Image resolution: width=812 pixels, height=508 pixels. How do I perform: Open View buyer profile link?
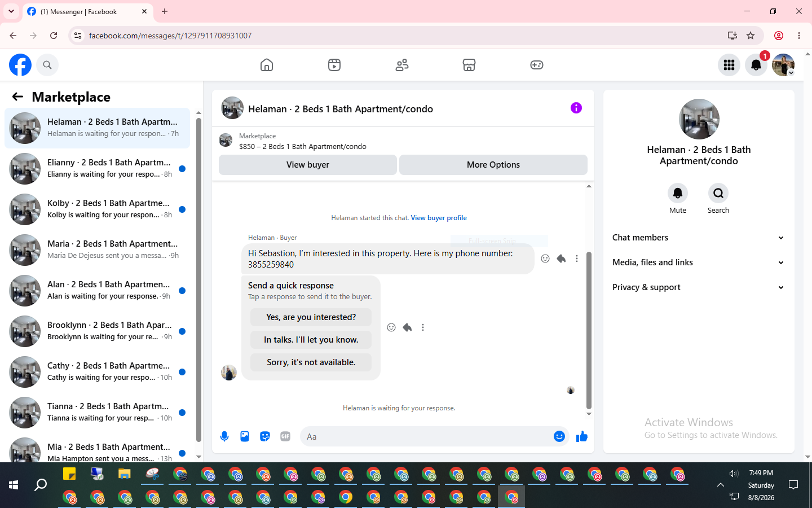point(439,218)
